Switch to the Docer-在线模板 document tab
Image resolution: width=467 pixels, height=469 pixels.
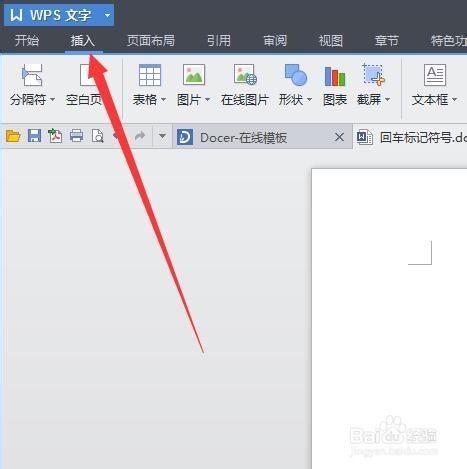[262, 136]
